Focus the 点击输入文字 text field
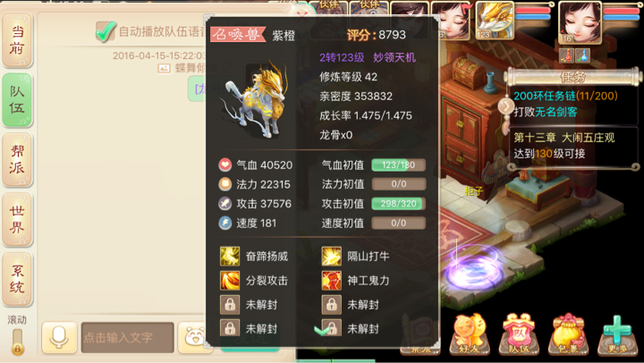Screen dimensions: 644x363 (x=128, y=338)
